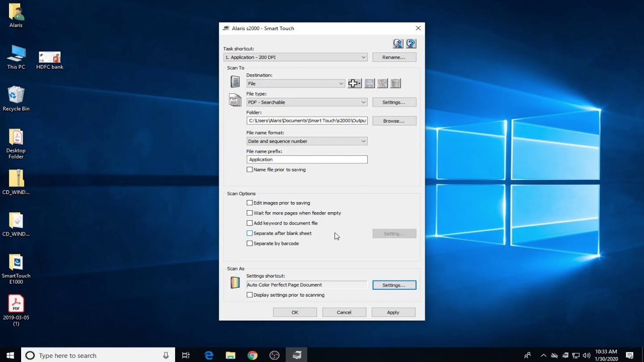Select the Recycle Bin desktop icon

[16, 99]
